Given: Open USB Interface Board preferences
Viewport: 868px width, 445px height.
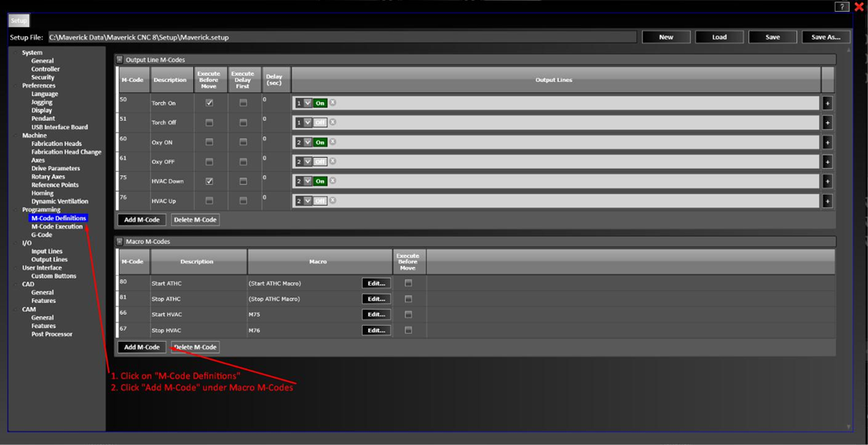Looking at the screenshot, I should pyautogui.click(x=59, y=127).
